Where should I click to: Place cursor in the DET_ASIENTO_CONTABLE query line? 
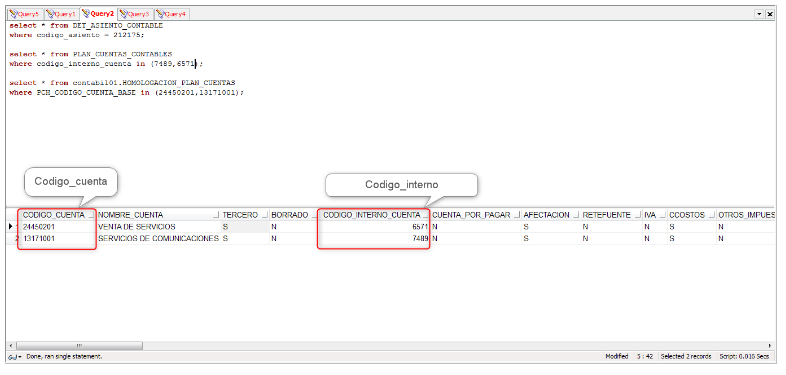(86, 25)
